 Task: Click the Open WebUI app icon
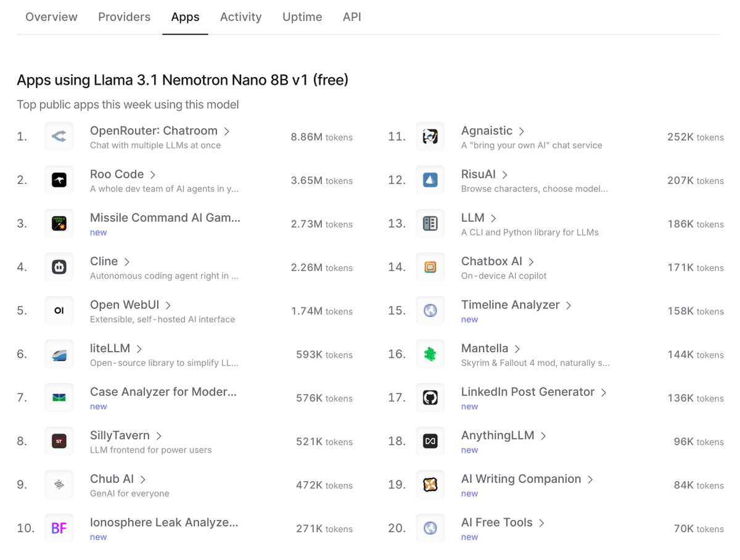(59, 311)
